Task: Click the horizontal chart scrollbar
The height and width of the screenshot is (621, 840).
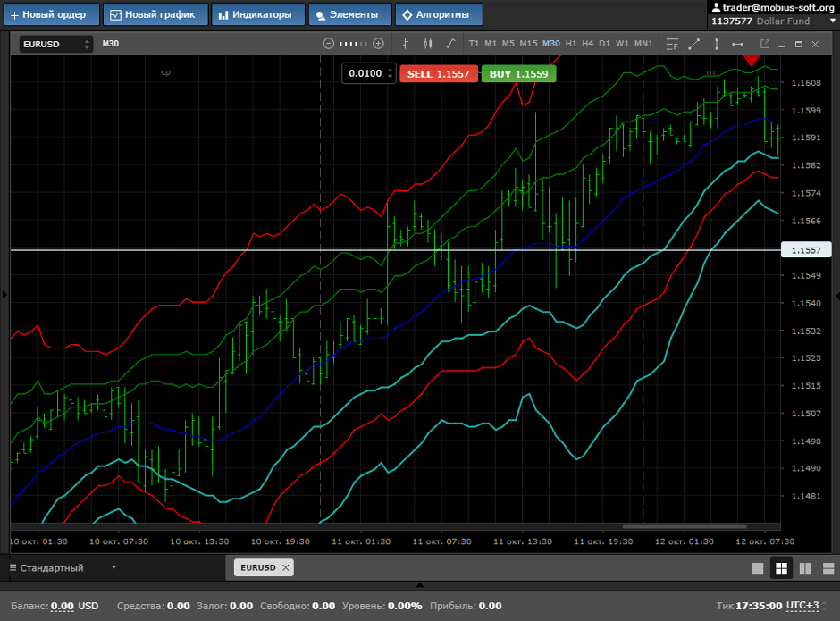Action: (685, 526)
